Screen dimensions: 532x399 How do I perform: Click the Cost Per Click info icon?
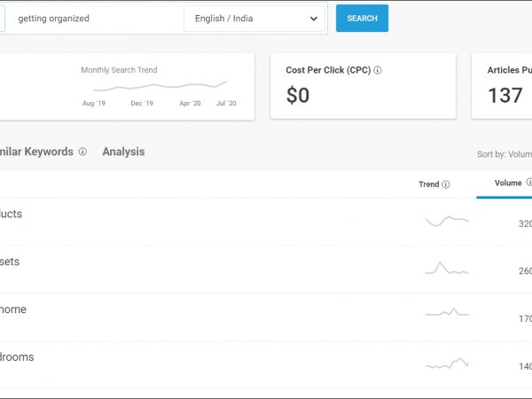[378, 70]
